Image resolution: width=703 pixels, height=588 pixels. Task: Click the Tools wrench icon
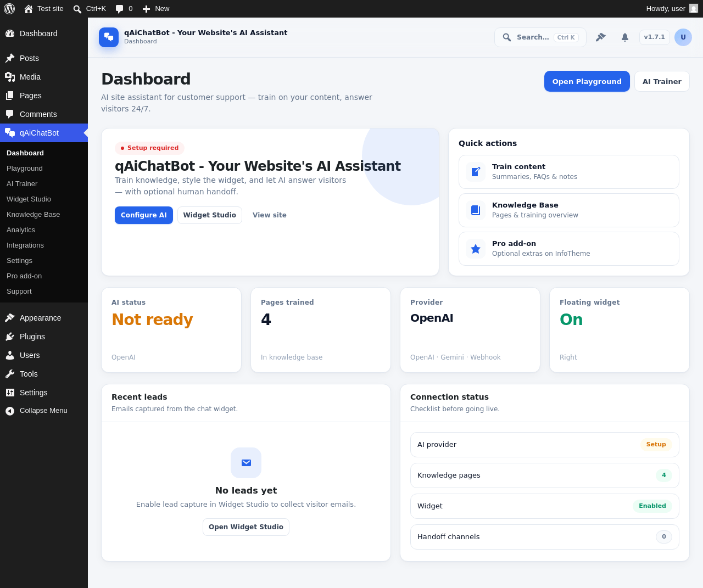pyautogui.click(x=10, y=374)
